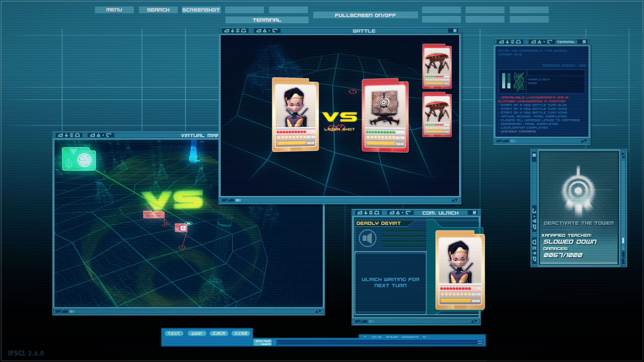This screenshot has height=362, width=644.
Task: Click the 'Unknown command' log line
Action: pyautogui.click(x=517, y=131)
